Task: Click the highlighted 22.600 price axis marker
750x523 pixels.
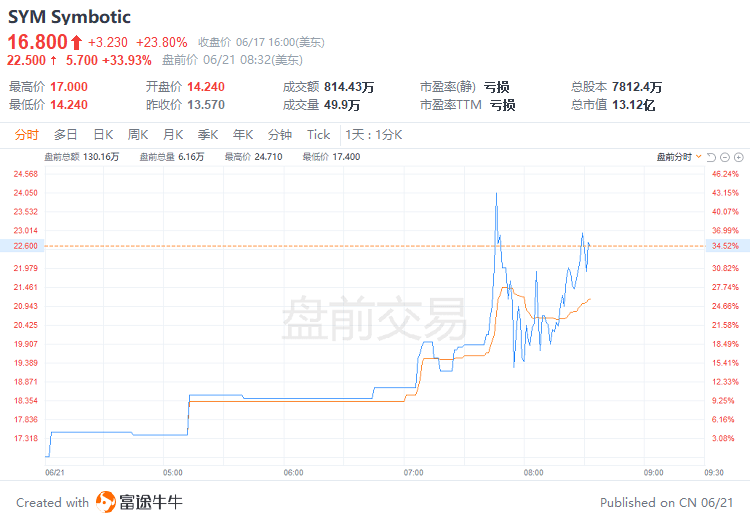Action: (22, 245)
